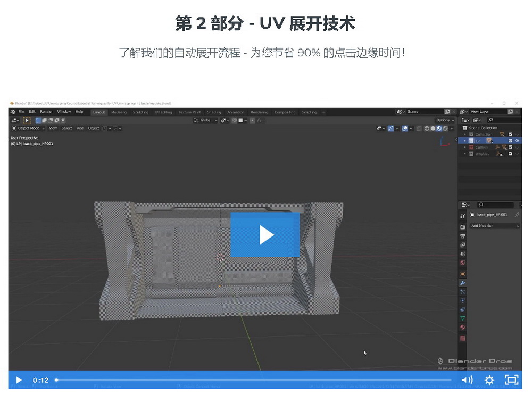
Task: Open the Edit menu in Blender
Action: pyautogui.click(x=32, y=112)
